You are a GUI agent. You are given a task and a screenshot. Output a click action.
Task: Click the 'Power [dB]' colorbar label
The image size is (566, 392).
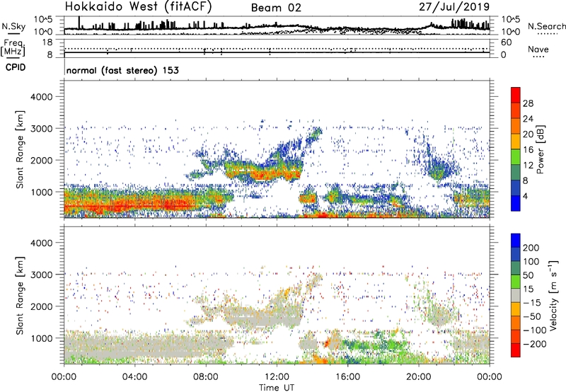[541, 149]
